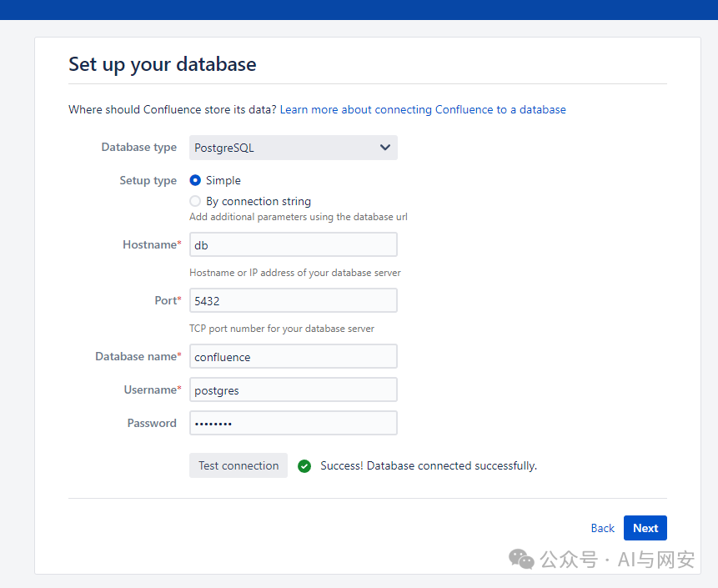The image size is (718, 588).
Task: Click Hostname or IP address helper text
Action: 295,273
